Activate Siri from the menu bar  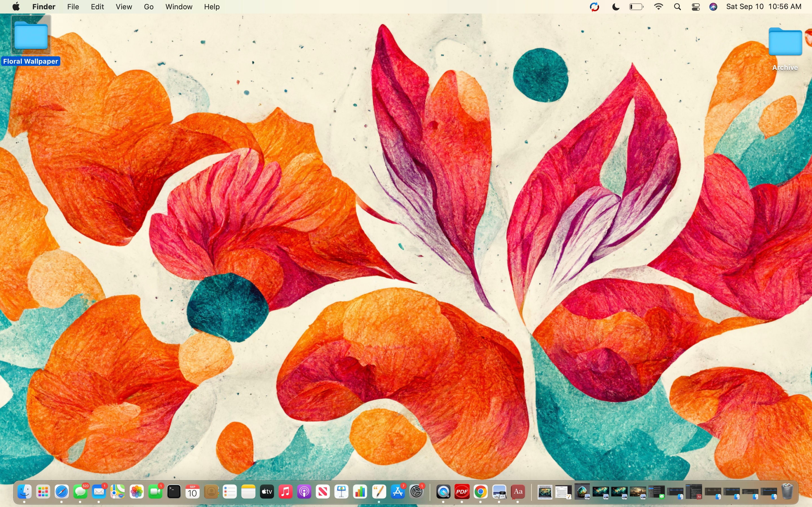tap(713, 6)
